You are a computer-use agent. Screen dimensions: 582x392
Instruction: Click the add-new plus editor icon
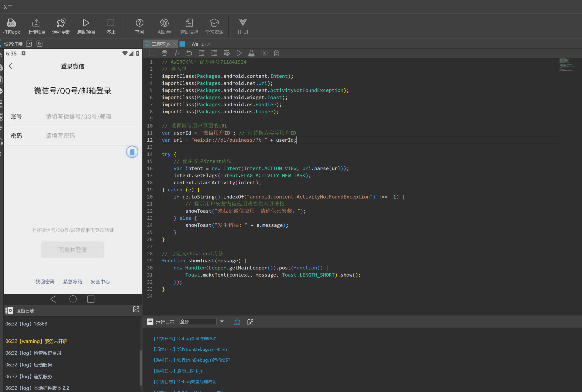[152, 53]
